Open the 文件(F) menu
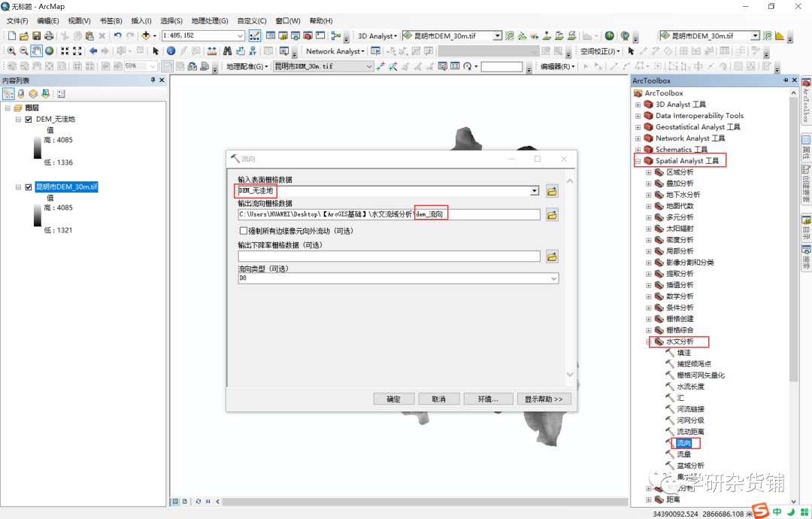812x519 pixels. 17,21
